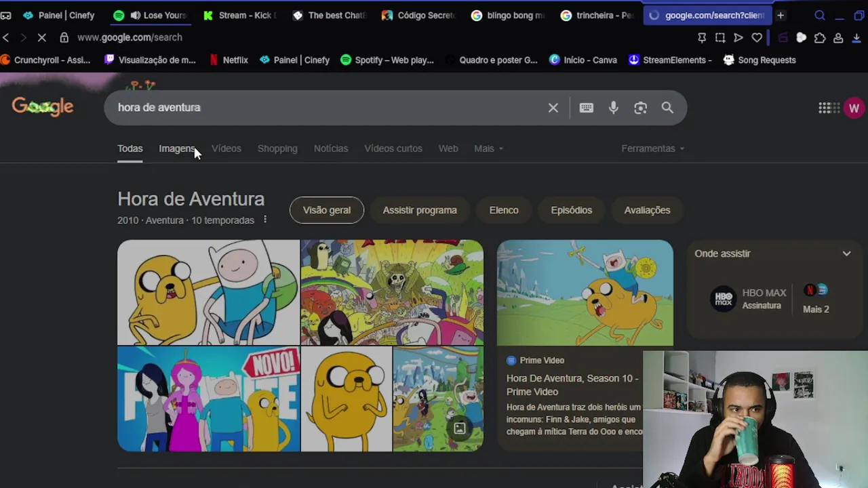The image size is (868, 488).
Task: Select the Assistir programa chip
Action: (x=420, y=210)
